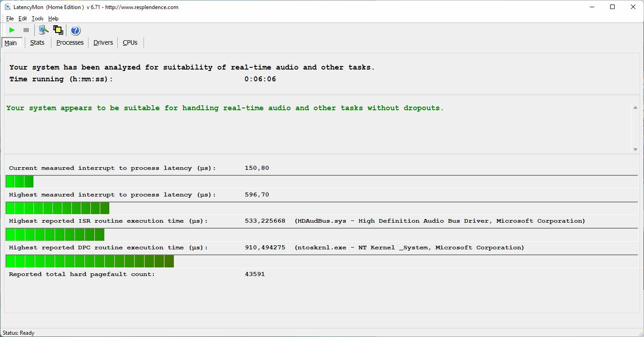Click the green system suitable message

(225, 108)
